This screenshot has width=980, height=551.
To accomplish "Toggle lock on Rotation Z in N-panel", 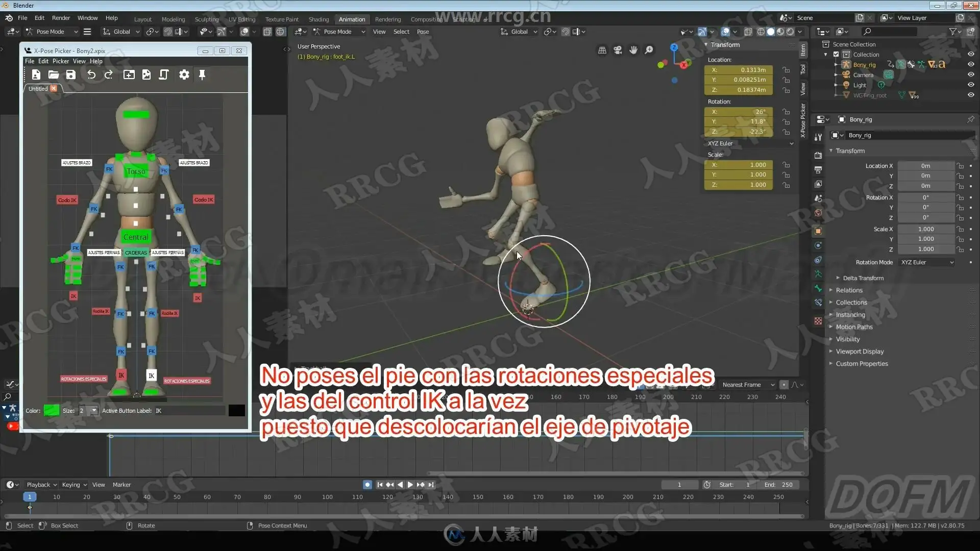I will pyautogui.click(x=786, y=132).
